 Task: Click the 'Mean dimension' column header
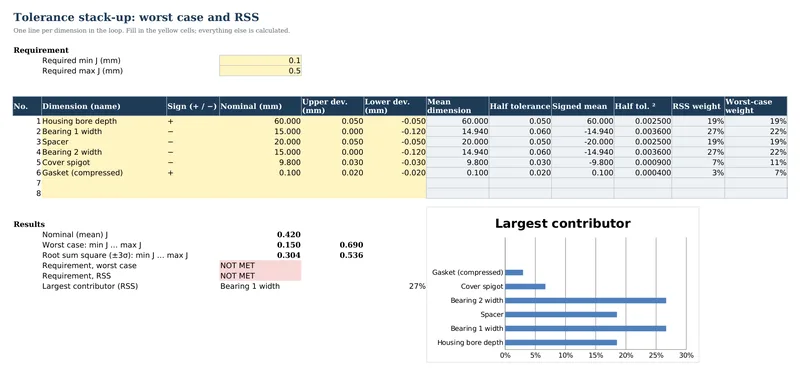457,106
